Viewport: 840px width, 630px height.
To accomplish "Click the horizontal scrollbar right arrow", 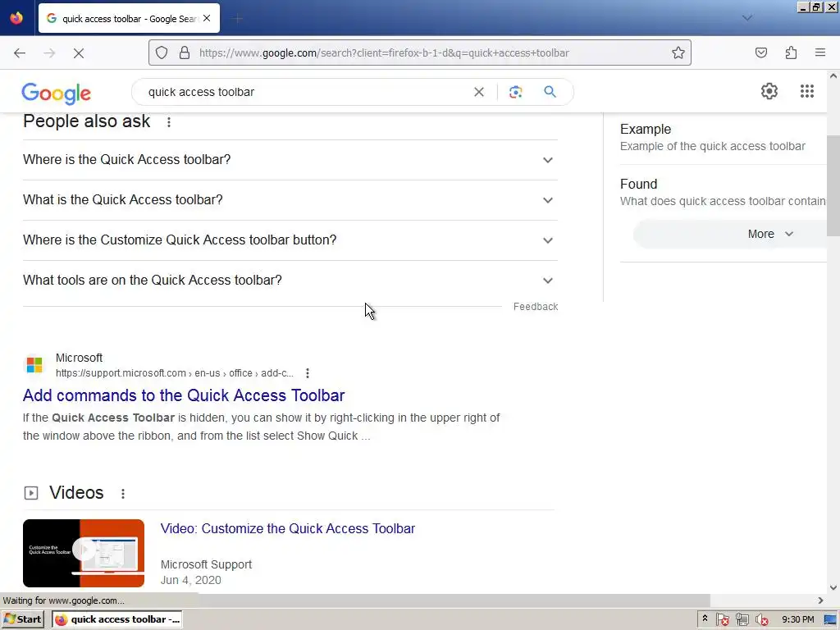I will coord(820,600).
